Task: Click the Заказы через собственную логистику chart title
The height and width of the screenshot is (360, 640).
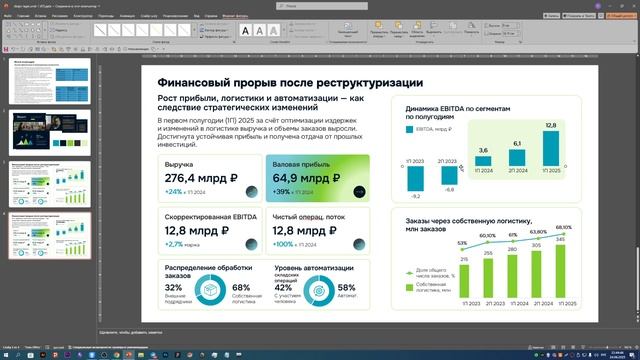Action: click(469, 225)
